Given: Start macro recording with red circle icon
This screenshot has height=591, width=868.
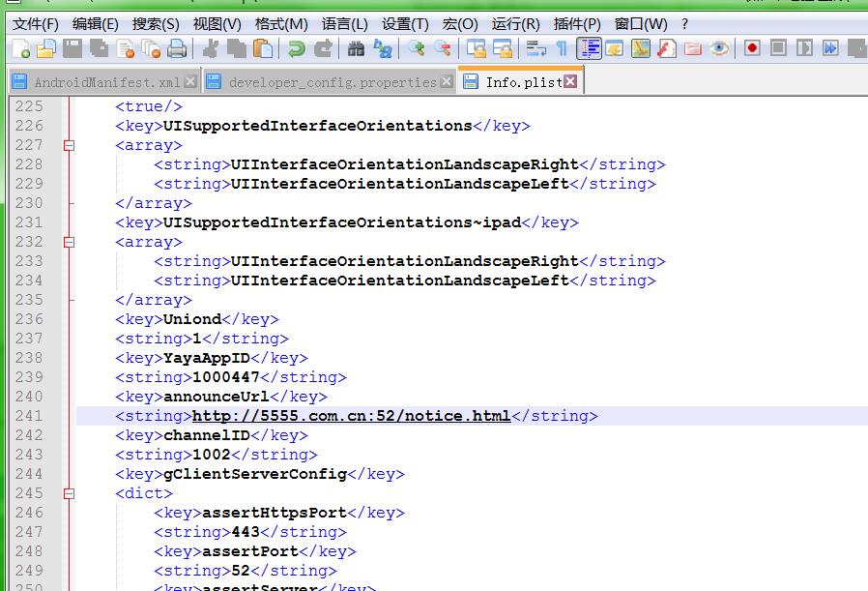Looking at the screenshot, I should click(x=752, y=48).
